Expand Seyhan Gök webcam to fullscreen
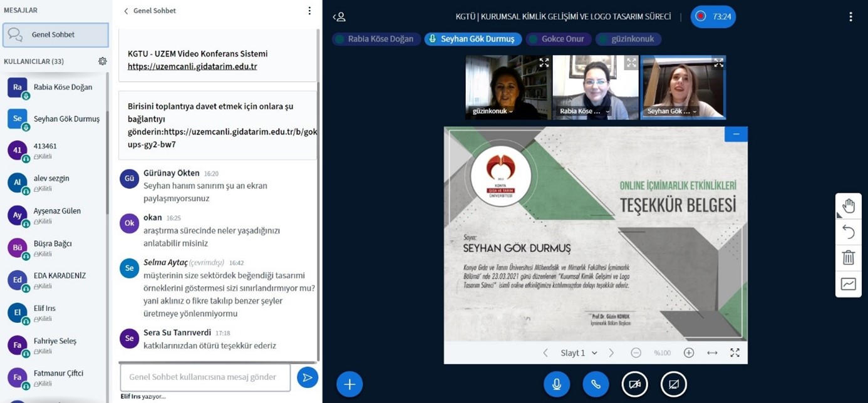868x403 pixels. pos(718,63)
